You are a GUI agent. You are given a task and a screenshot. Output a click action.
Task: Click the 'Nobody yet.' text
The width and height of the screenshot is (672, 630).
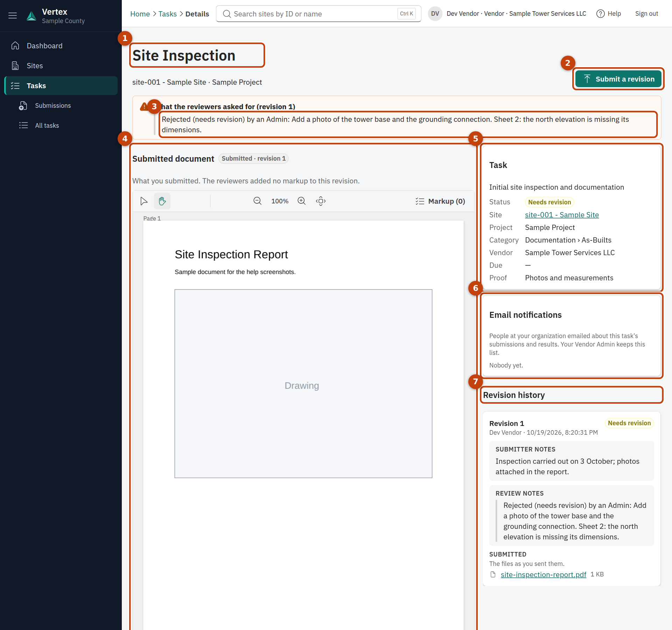tap(506, 365)
